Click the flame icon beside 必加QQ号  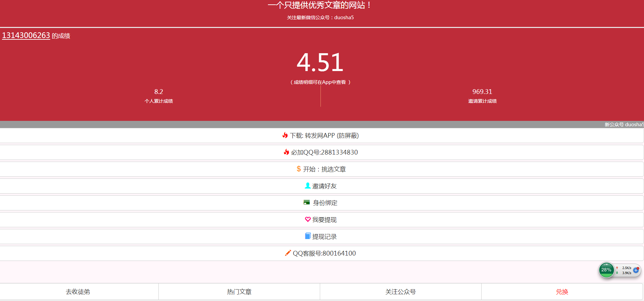pyautogui.click(x=286, y=152)
